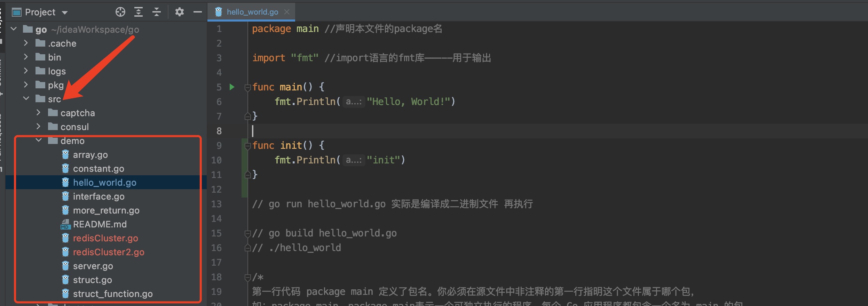
Task: Click the 'package main' declaration text
Action: click(285, 29)
